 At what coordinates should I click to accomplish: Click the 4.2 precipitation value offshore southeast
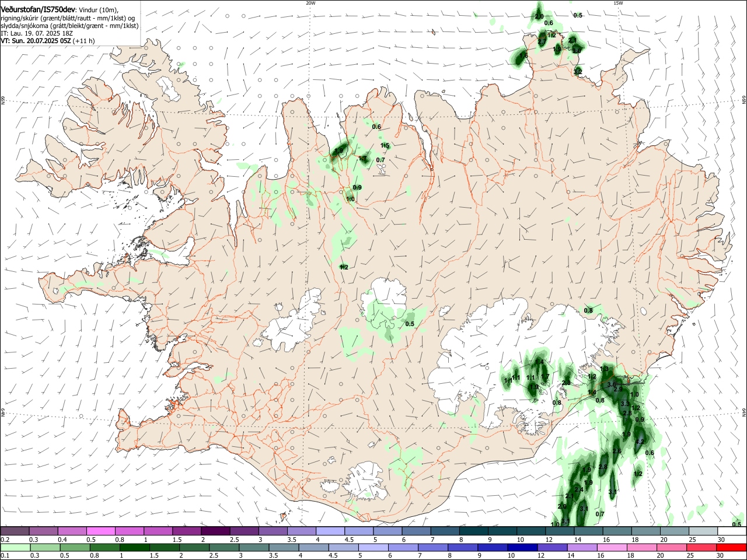[x=639, y=442]
